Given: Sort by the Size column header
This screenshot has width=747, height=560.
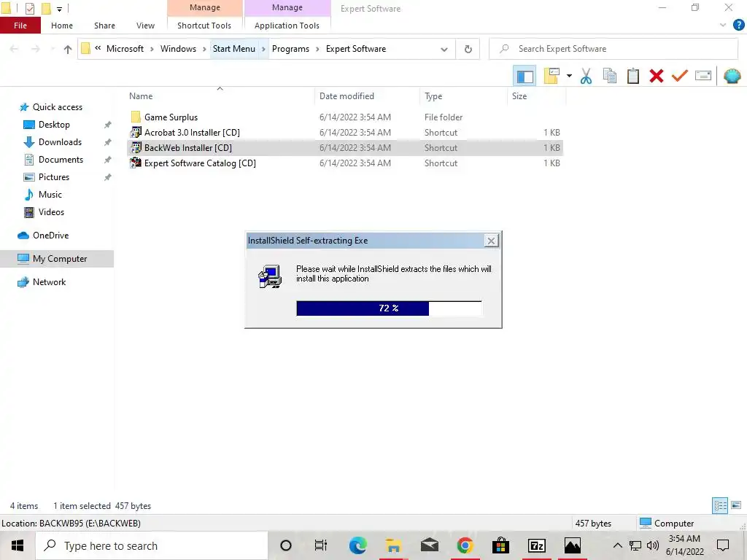Looking at the screenshot, I should 519,96.
